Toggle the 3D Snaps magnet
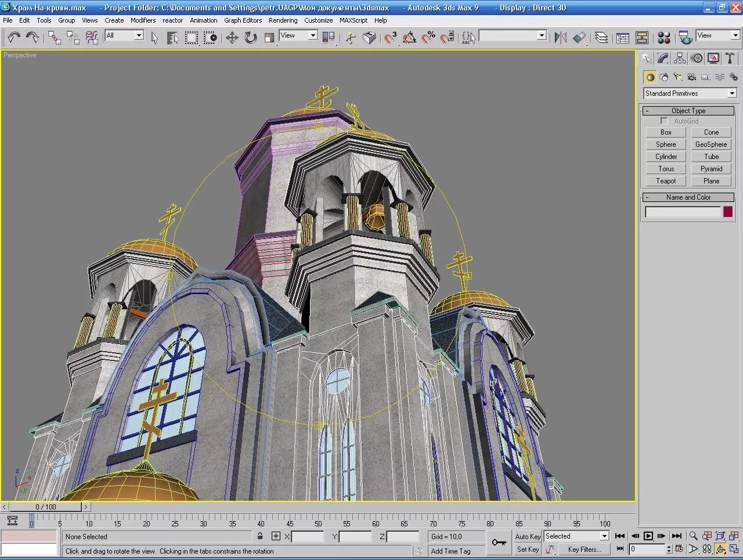This screenshot has height=560, width=743. click(391, 38)
